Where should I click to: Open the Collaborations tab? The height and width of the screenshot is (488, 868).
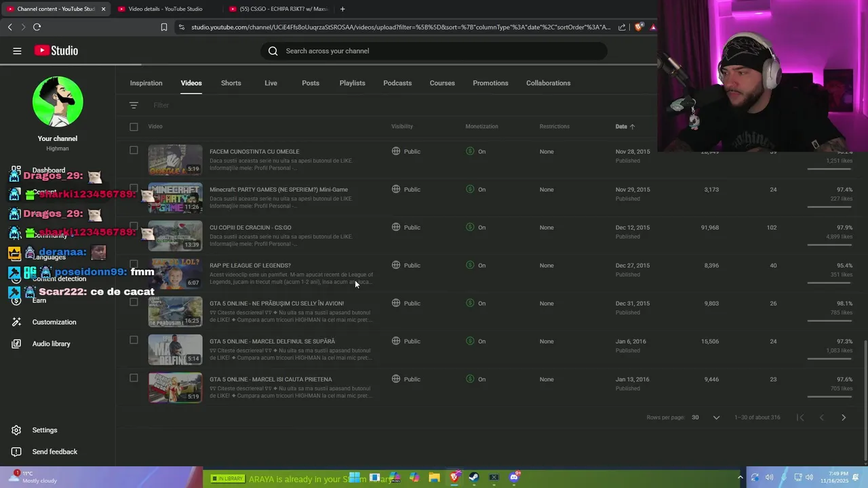(548, 83)
